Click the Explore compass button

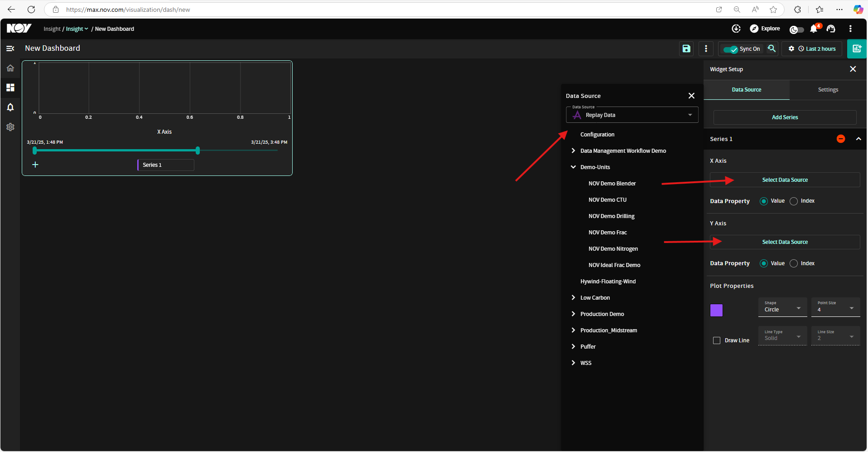pos(765,29)
